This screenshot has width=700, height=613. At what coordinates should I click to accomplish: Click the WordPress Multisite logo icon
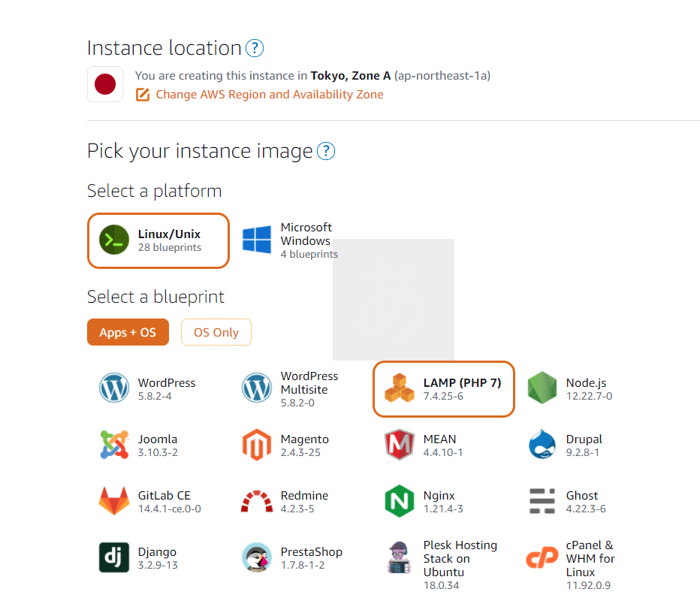pyautogui.click(x=257, y=388)
